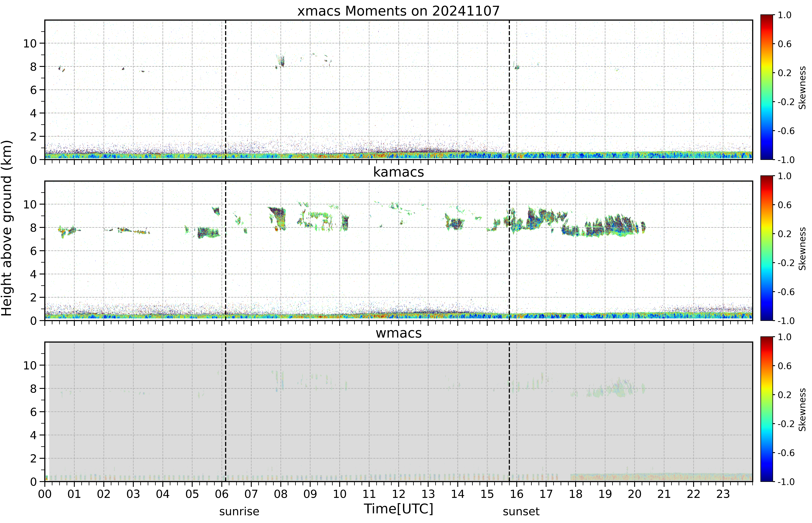This screenshot has width=812, height=523.
Task: Click the '0.2' tick on kamacs colorbar
Action: 785,234
